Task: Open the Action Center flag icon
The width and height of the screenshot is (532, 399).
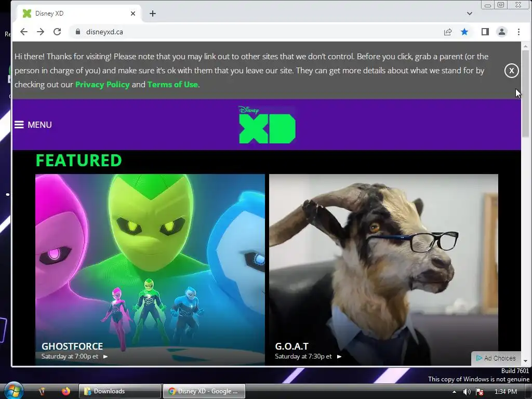Action: click(x=480, y=392)
